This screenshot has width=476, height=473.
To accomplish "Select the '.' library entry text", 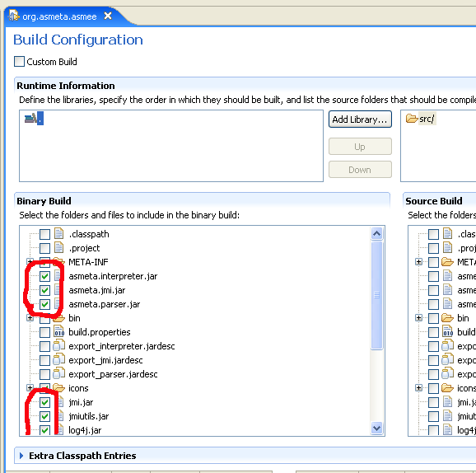I will click(40, 118).
